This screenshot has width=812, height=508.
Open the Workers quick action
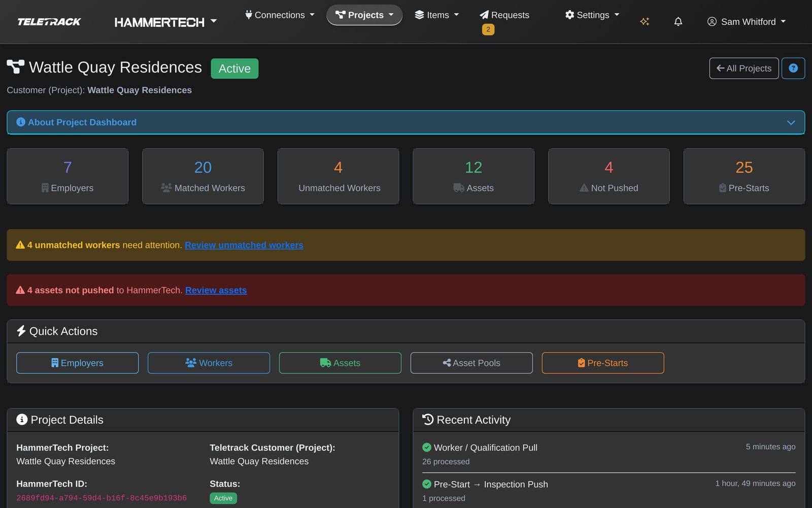(209, 363)
